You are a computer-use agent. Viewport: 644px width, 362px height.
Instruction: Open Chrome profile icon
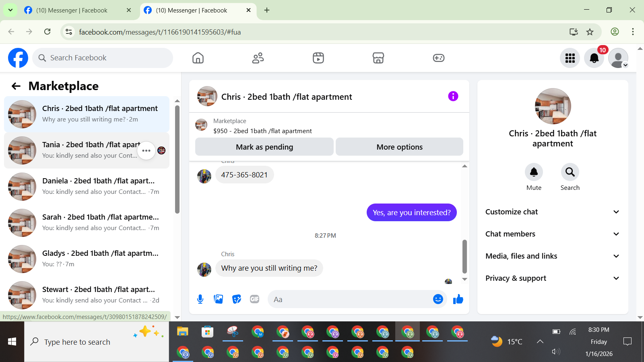coord(615,32)
